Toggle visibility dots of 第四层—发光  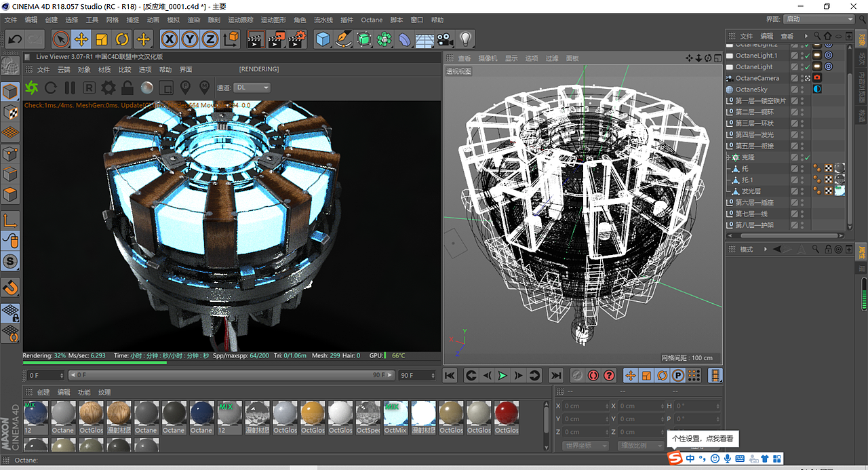point(802,135)
